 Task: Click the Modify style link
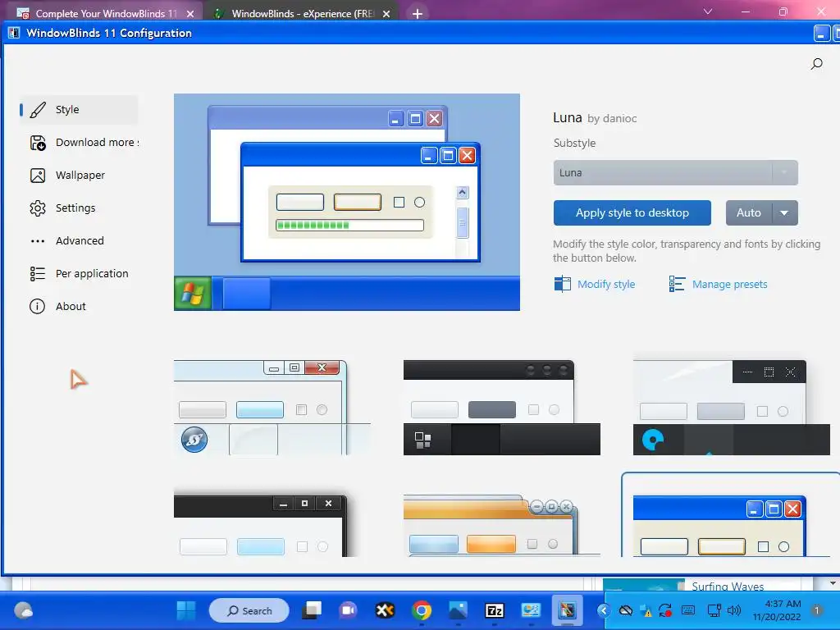pyautogui.click(x=606, y=284)
